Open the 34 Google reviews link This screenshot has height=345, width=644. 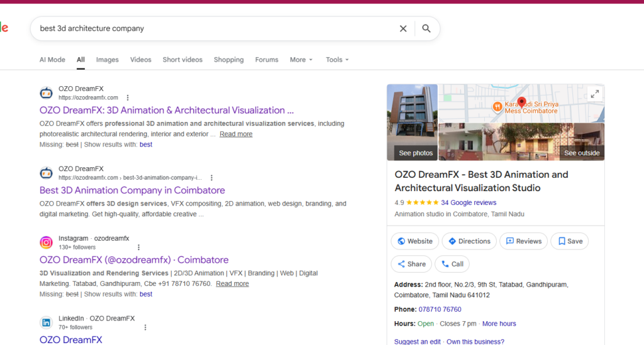pos(468,202)
